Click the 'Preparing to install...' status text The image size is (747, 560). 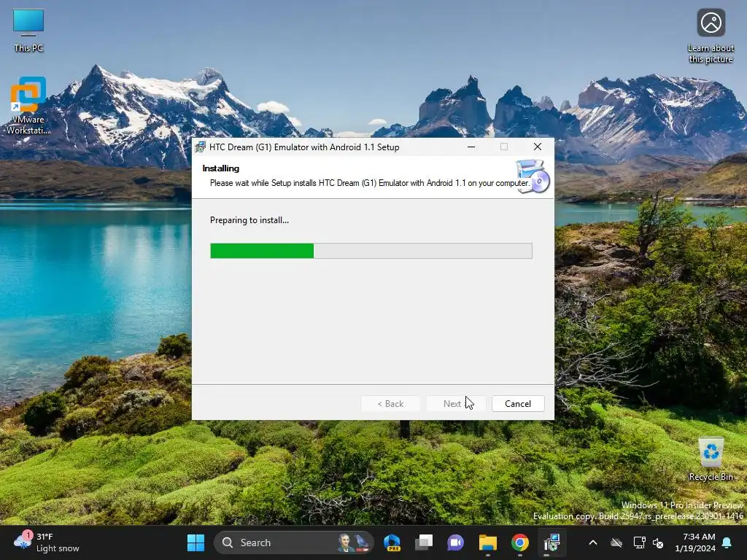[x=249, y=220]
